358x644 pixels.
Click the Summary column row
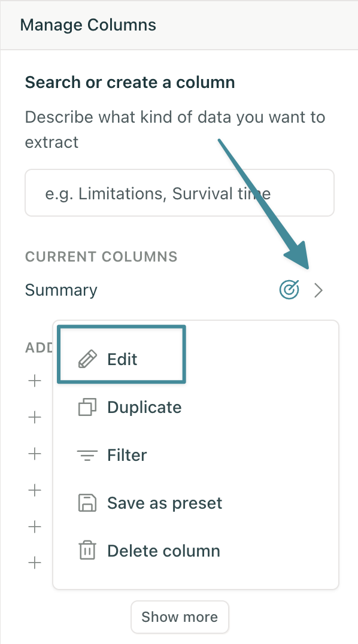click(x=175, y=290)
